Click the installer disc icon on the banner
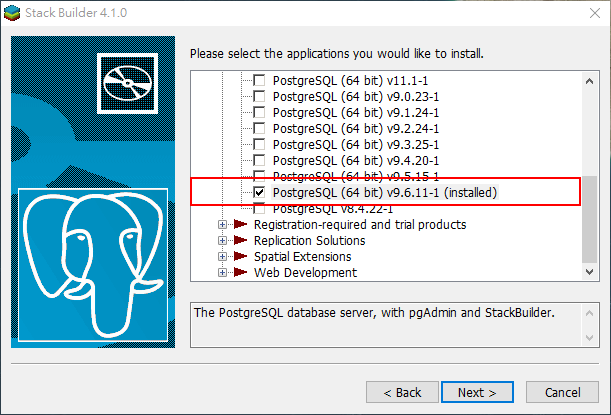The width and height of the screenshot is (611, 415). 127,83
